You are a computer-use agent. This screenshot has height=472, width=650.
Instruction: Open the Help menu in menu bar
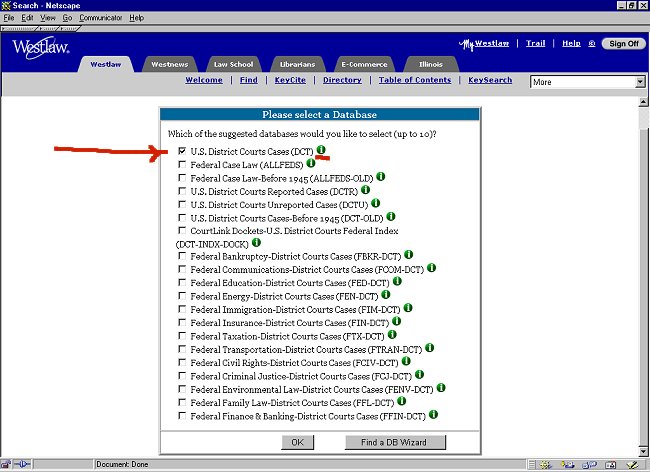tap(136, 18)
